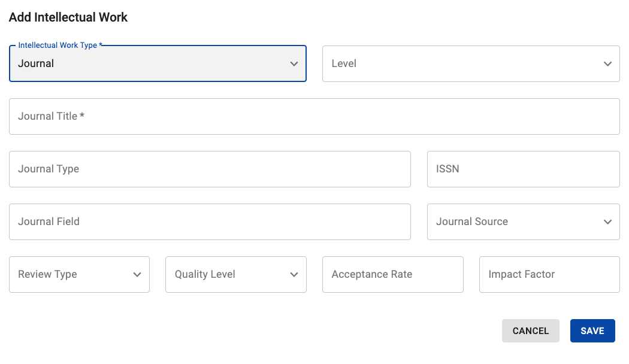This screenshot has width=629, height=364.
Task: Click the Review Type chevron arrow
Action: point(137,275)
